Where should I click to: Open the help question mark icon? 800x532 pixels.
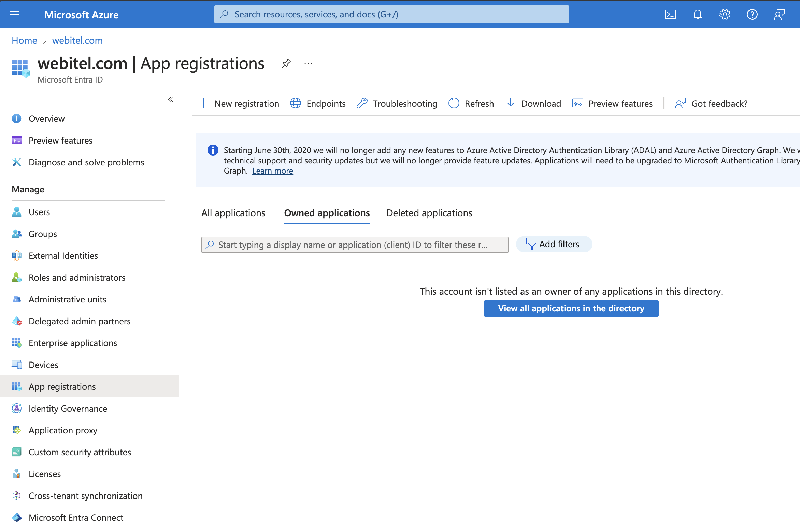752,14
